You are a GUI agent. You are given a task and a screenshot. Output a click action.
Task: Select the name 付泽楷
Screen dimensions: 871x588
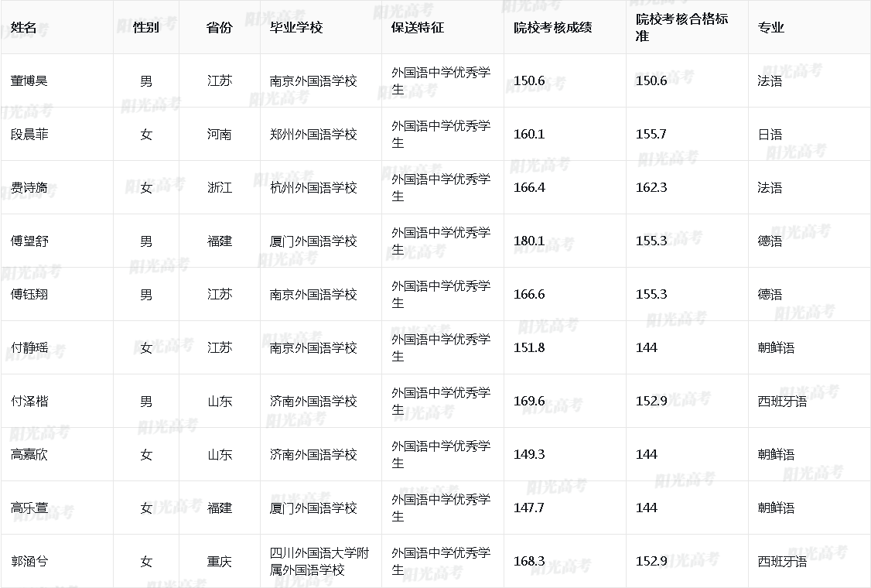pyautogui.click(x=29, y=401)
